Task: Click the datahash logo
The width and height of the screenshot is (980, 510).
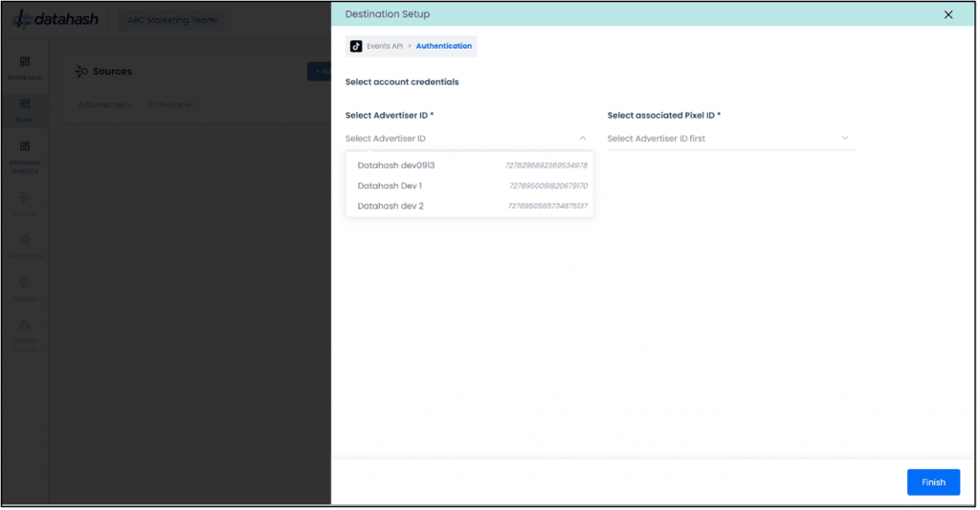Action: (x=56, y=19)
